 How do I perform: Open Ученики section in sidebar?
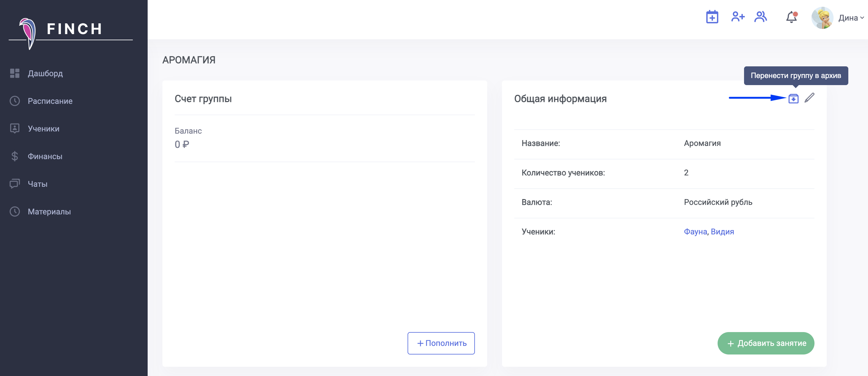tap(43, 129)
